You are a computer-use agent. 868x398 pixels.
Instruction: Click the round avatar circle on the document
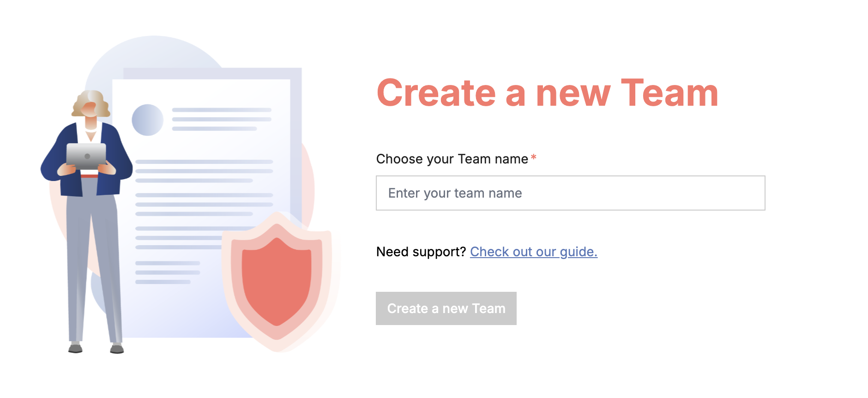click(147, 120)
